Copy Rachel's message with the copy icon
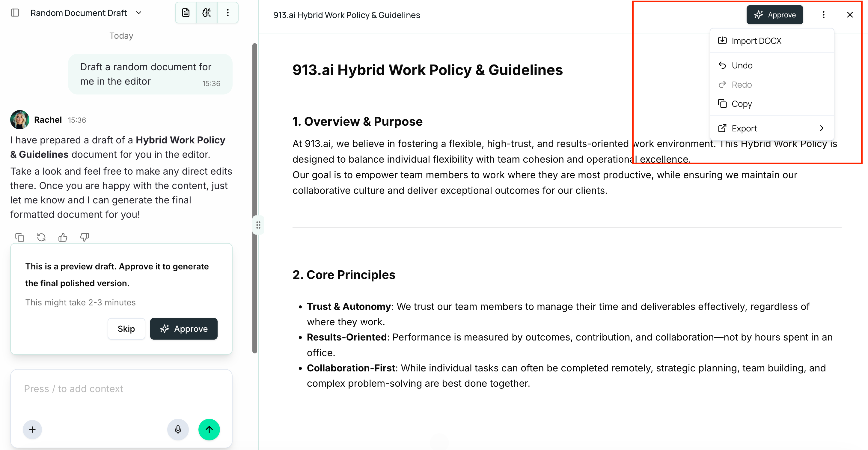Image resolution: width=868 pixels, height=450 pixels. [20, 238]
